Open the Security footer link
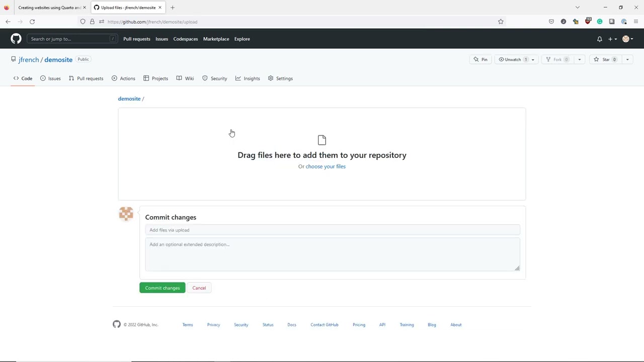This screenshot has height=362, width=644. coord(241,325)
